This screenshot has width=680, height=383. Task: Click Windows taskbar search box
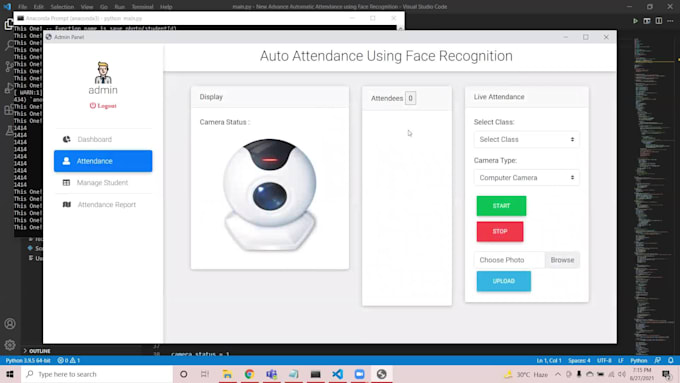[x=97, y=374]
